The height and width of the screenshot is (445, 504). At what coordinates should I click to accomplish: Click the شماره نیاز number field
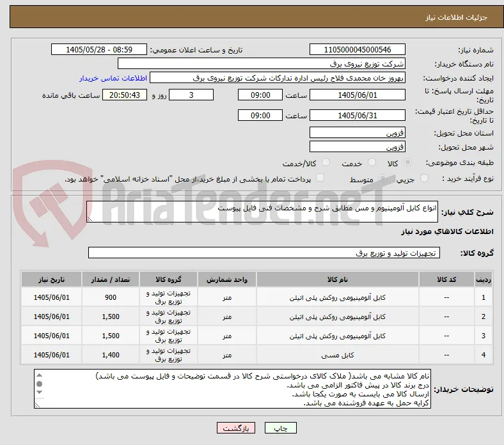point(357,49)
